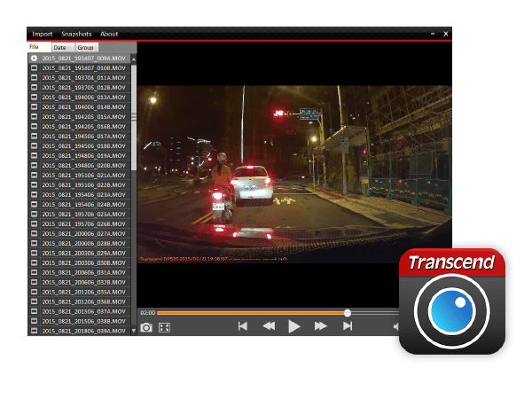
Task: Click the play icon beside 2015_0821_193407_009A.MOV
Action: [x=35, y=59]
